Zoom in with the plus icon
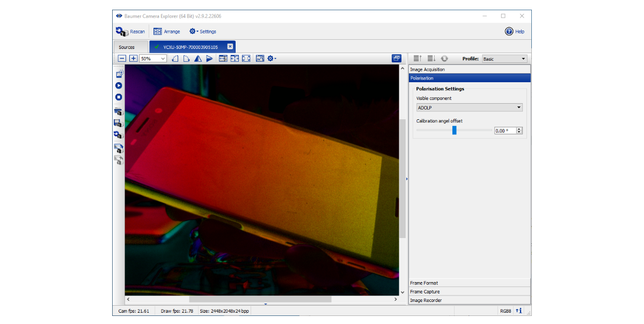The image size is (644, 324). coord(133,59)
